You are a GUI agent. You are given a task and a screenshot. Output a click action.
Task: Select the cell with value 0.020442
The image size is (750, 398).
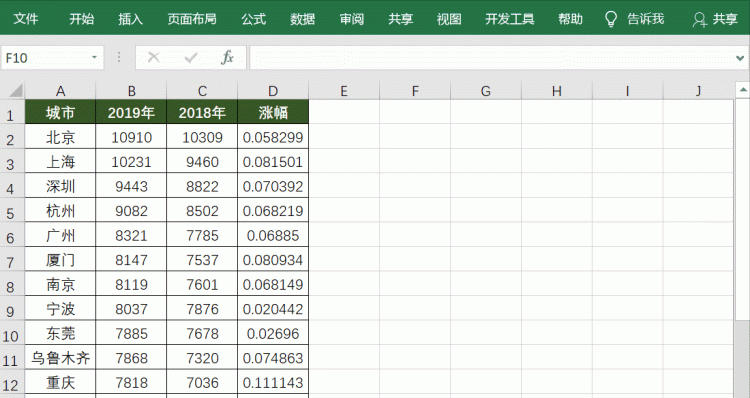(273, 309)
